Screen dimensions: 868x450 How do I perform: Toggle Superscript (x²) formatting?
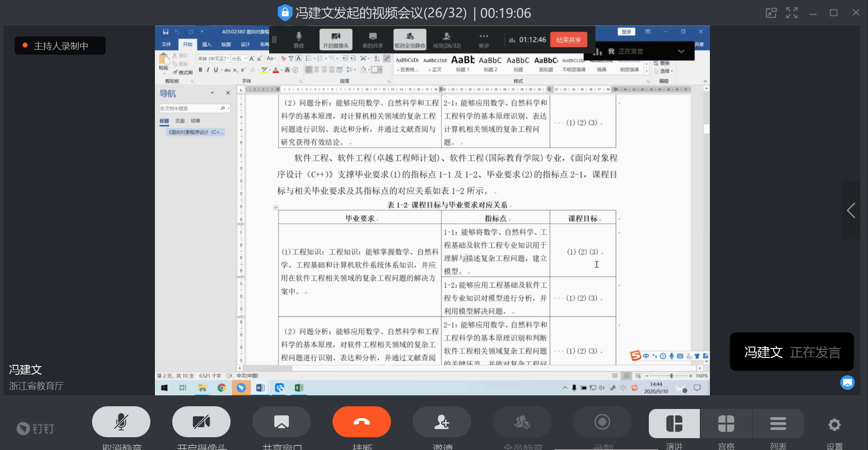[243, 70]
